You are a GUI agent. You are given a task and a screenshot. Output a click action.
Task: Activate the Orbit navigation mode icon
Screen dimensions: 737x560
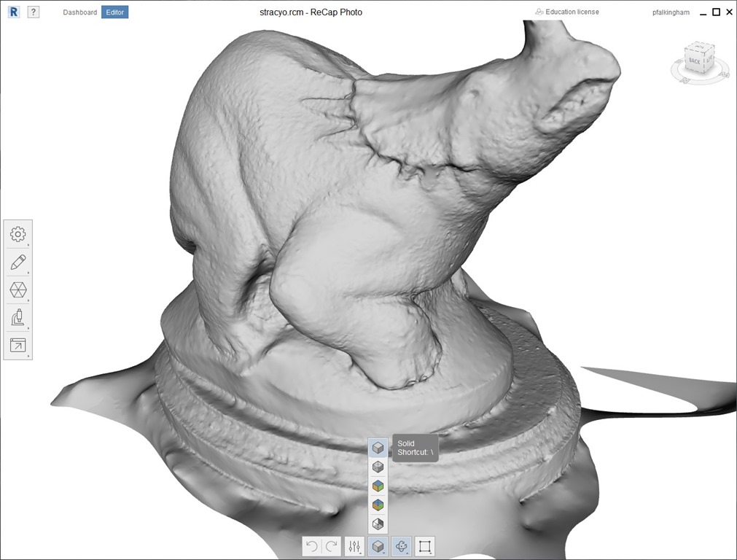click(401, 545)
